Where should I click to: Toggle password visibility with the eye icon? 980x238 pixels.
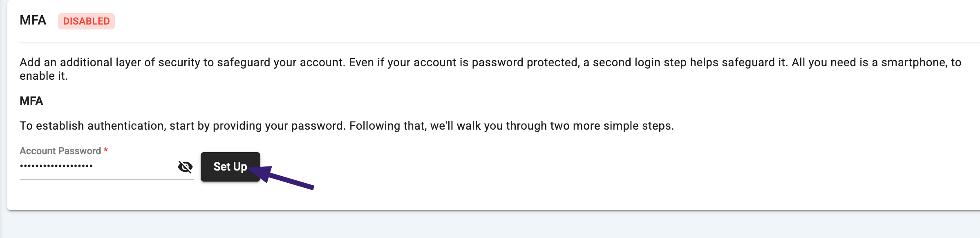(185, 167)
